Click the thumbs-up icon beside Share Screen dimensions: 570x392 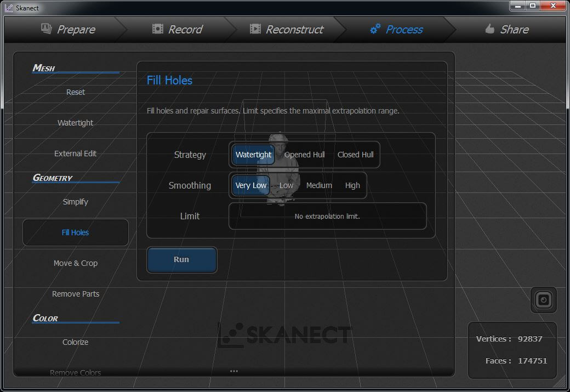(489, 29)
